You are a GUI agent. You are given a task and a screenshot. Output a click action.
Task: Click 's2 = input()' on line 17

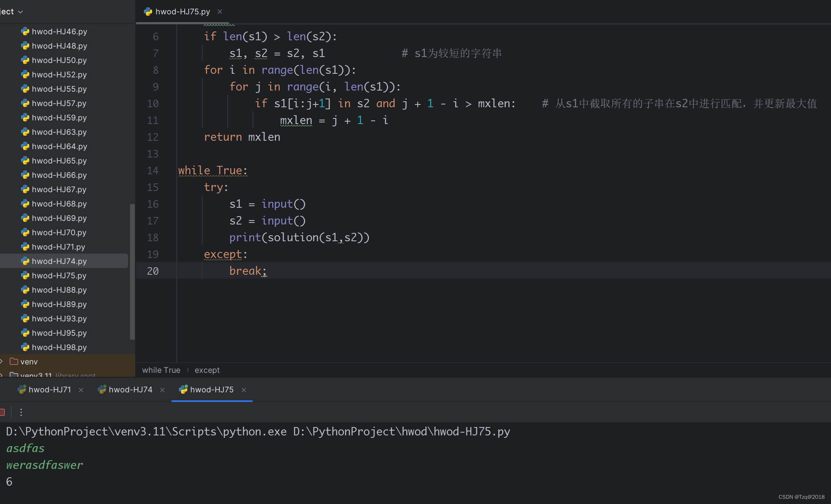point(267,221)
